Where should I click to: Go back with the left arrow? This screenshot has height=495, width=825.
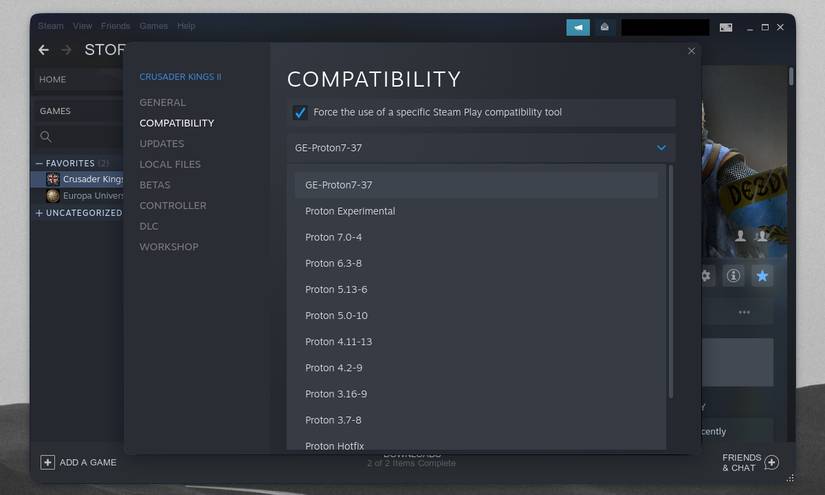coord(44,50)
